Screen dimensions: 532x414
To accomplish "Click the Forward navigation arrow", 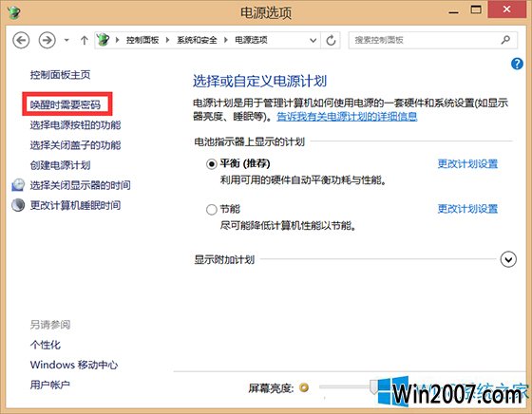I will (47, 40).
